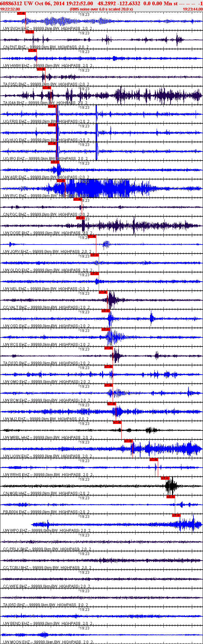203x644 pixels.
Task: Click the red pick flag on SVOH trace
Action: click(21, 13)
